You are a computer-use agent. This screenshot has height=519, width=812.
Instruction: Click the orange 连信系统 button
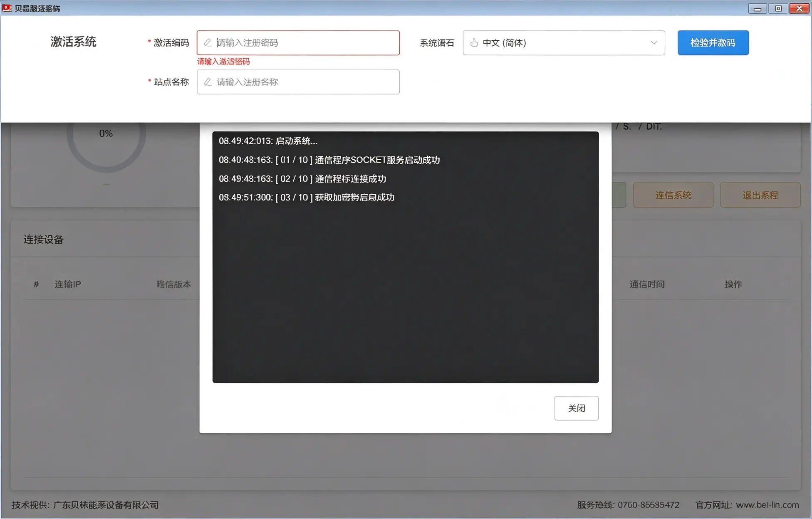[x=673, y=195]
